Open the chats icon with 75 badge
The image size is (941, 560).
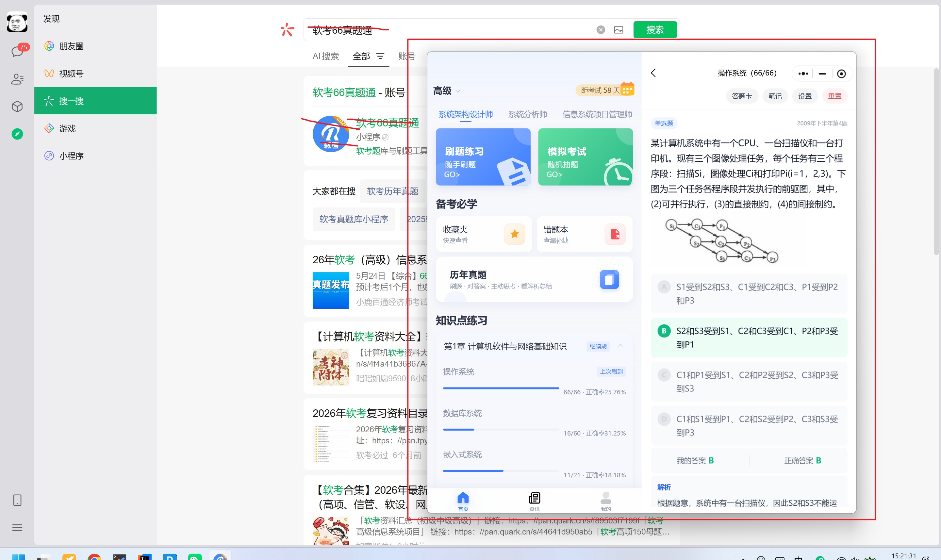17,51
